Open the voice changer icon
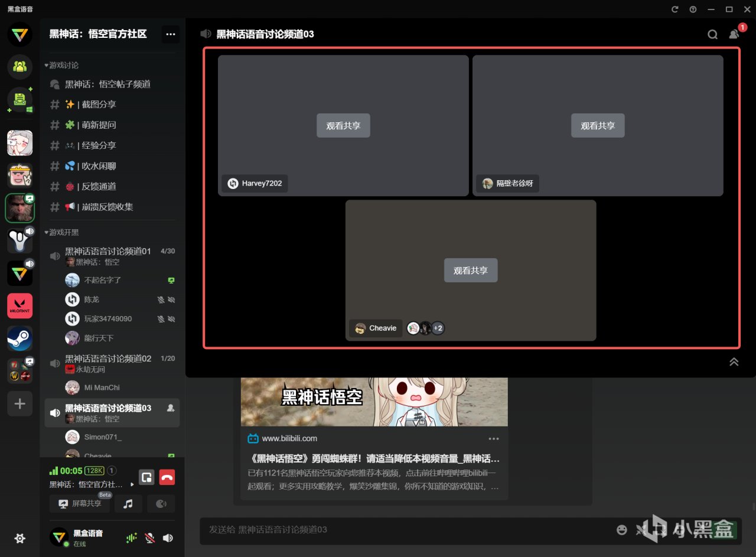This screenshot has width=756, height=557. [x=161, y=504]
